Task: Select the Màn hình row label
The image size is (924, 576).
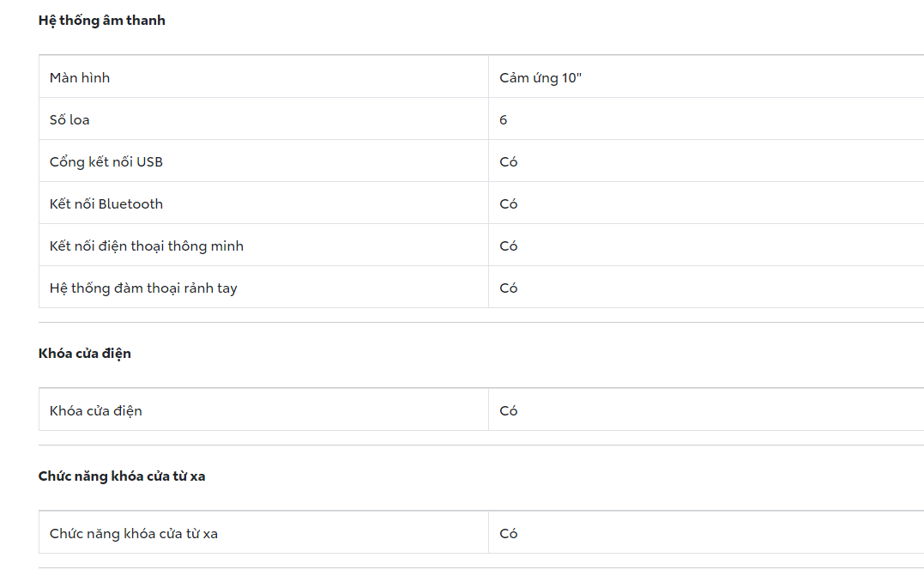Action: click(80, 78)
